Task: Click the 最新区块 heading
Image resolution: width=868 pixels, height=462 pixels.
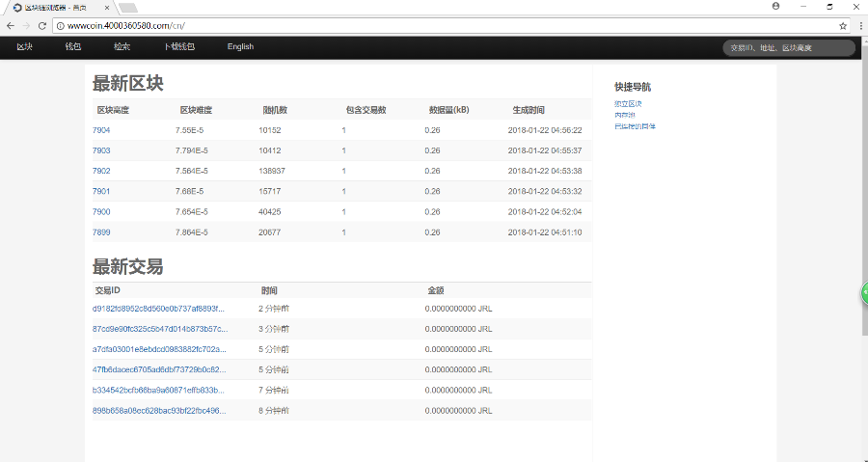Action: click(x=128, y=84)
